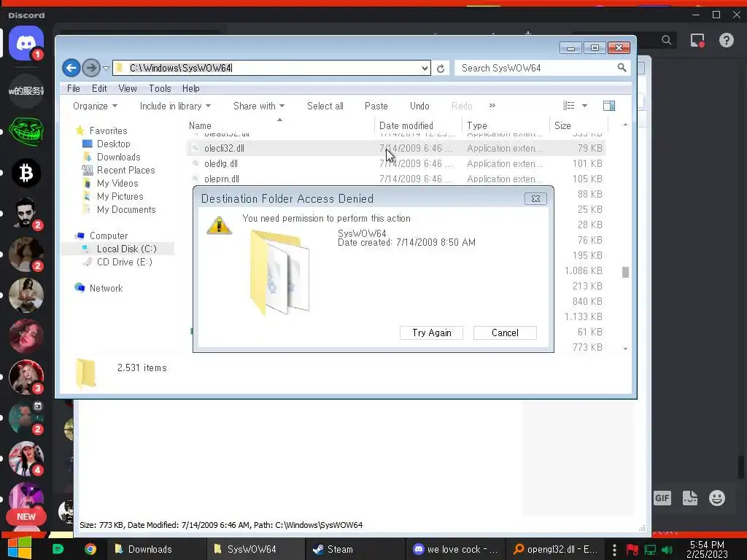Image resolution: width=747 pixels, height=560 pixels.
Task: Click the file list scrollbar thumb
Action: (x=625, y=272)
